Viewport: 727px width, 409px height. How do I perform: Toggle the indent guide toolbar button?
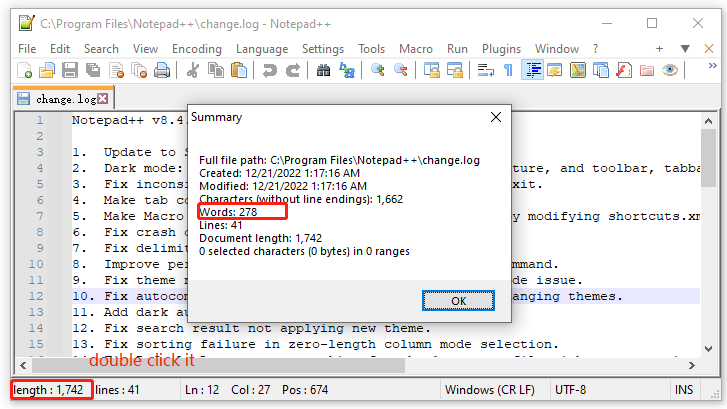pyautogui.click(x=532, y=70)
